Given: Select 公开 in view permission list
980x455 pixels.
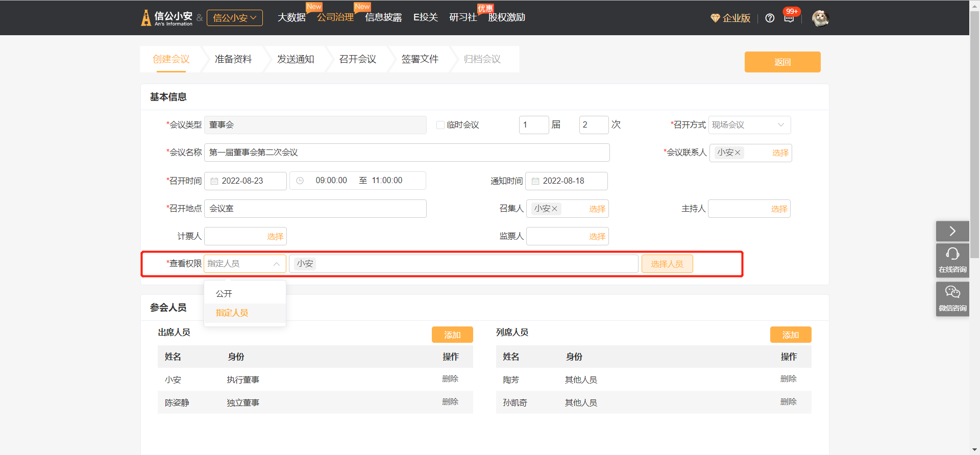Looking at the screenshot, I should point(224,294).
